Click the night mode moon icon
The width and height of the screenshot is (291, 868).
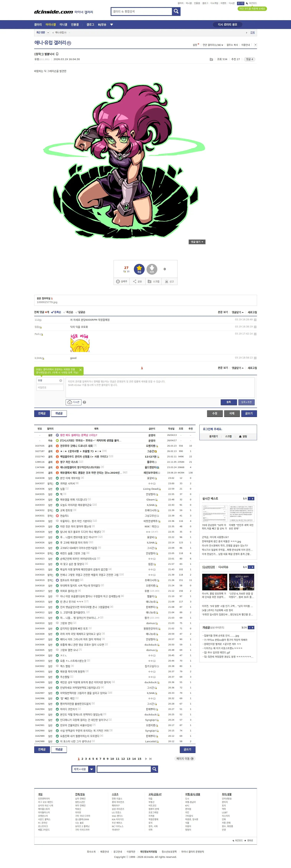(247, 3)
